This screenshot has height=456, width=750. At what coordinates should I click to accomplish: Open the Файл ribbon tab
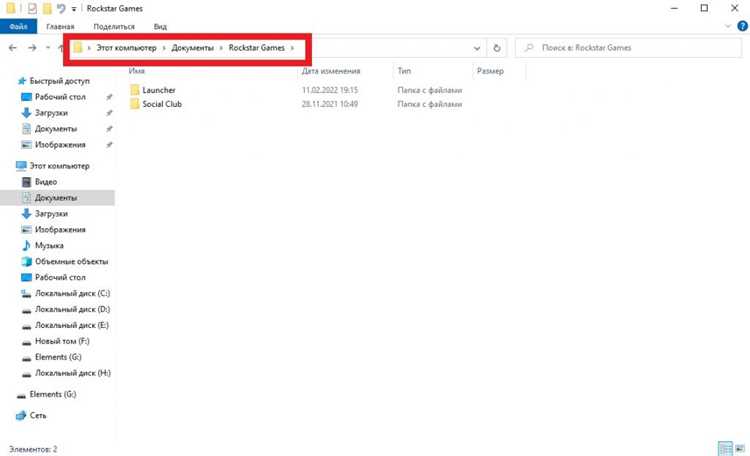pos(18,26)
